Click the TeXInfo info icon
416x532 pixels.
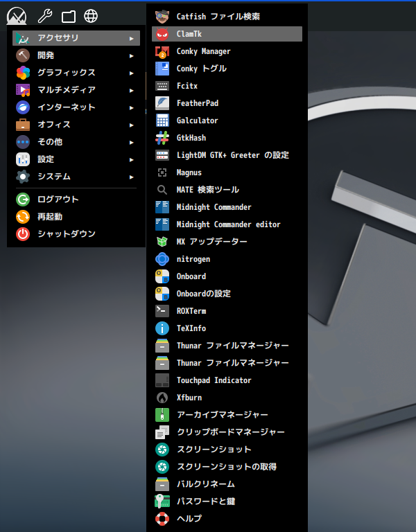pos(162,328)
